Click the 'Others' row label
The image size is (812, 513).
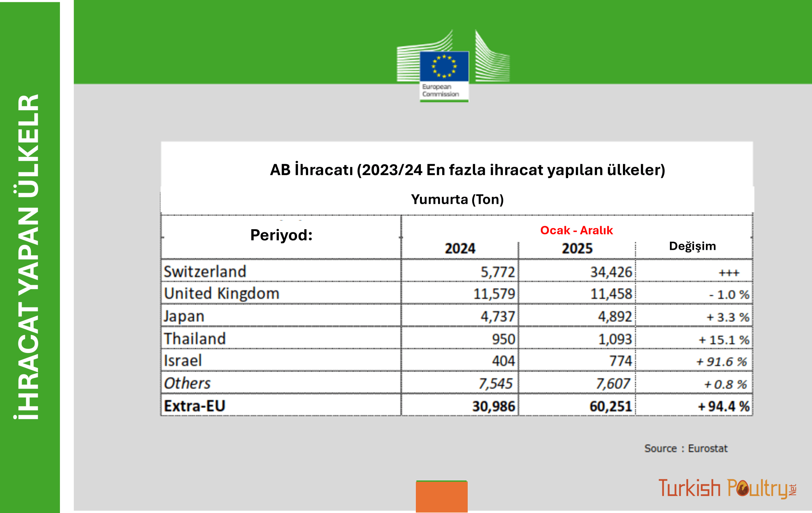(187, 383)
